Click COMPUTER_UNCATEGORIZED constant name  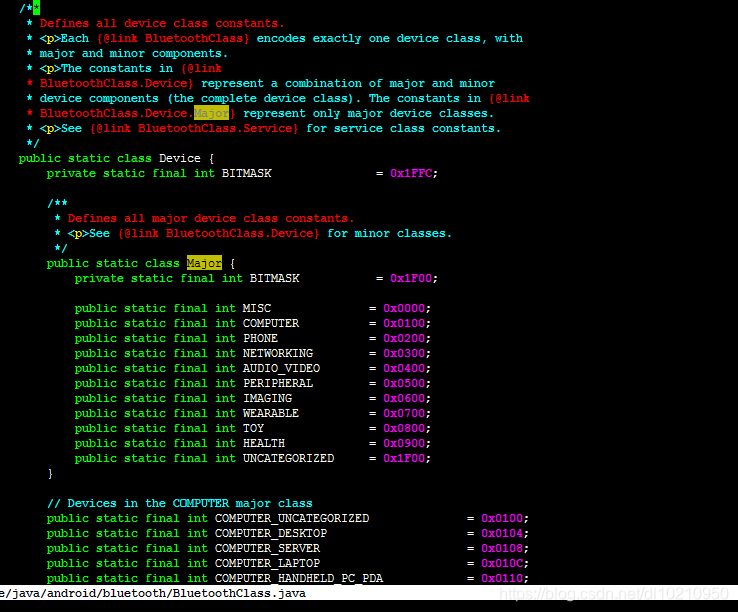pos(292,518)
